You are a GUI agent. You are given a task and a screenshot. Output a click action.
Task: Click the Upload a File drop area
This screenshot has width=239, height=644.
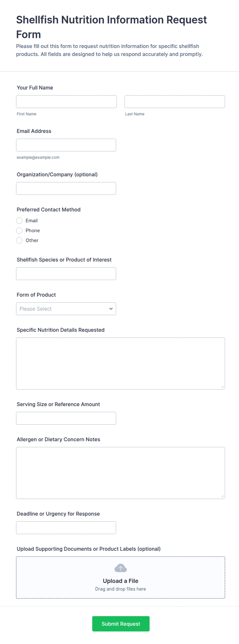pos(121,577)
